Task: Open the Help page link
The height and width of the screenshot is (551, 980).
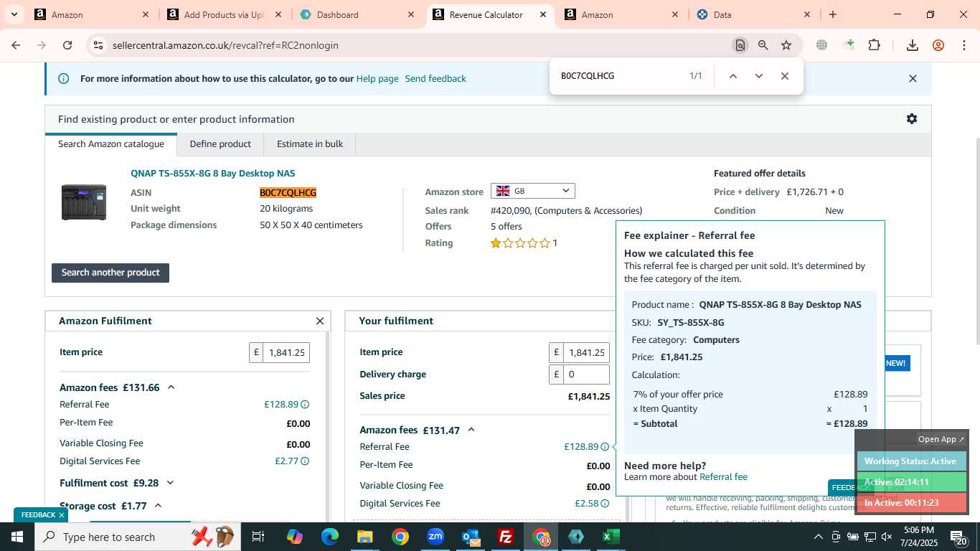Action: [377, 79]
